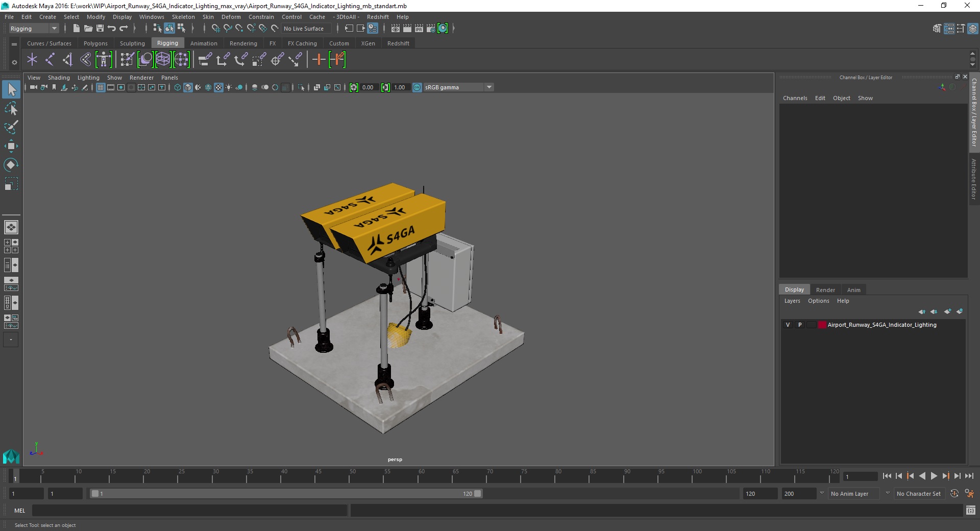Open the shelf menu hamburger button
The height and width of the screenshot is (531, 980).
pyautogui.click(x=14, y=44)
